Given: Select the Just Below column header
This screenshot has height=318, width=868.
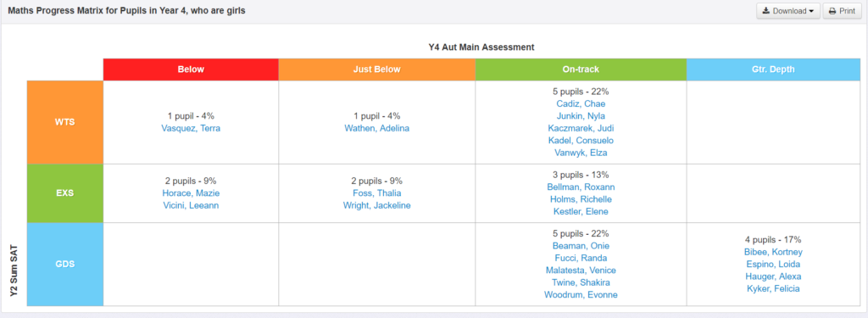Looking at the screenshot, I should [x=377, y=70].
